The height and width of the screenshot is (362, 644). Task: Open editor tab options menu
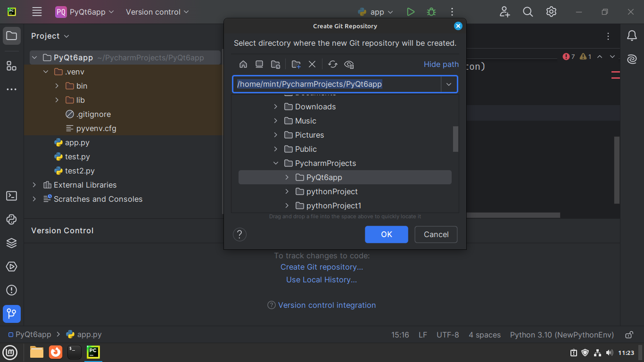click(609, 36)
